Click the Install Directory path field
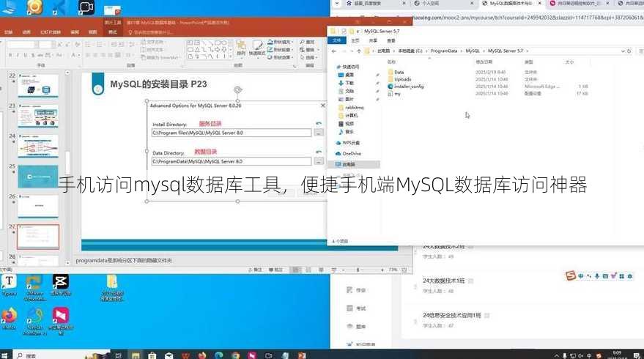644x359 pixels. tap(232, 133)
